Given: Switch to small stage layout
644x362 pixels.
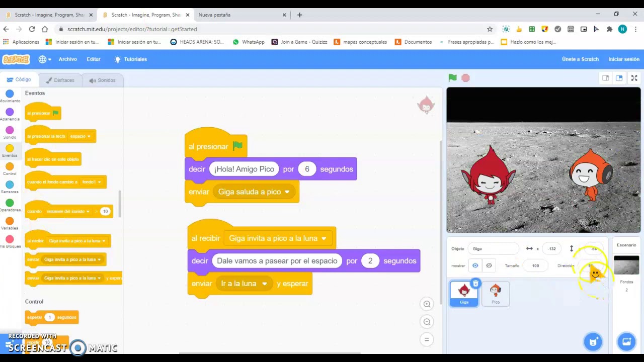Looking at the screenshot, I should [x=606, y=78].
